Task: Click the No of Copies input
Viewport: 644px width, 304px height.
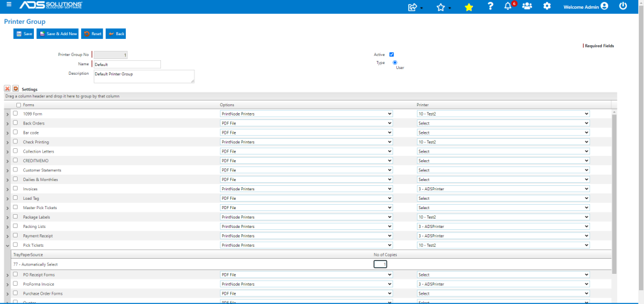Action: 380,264
